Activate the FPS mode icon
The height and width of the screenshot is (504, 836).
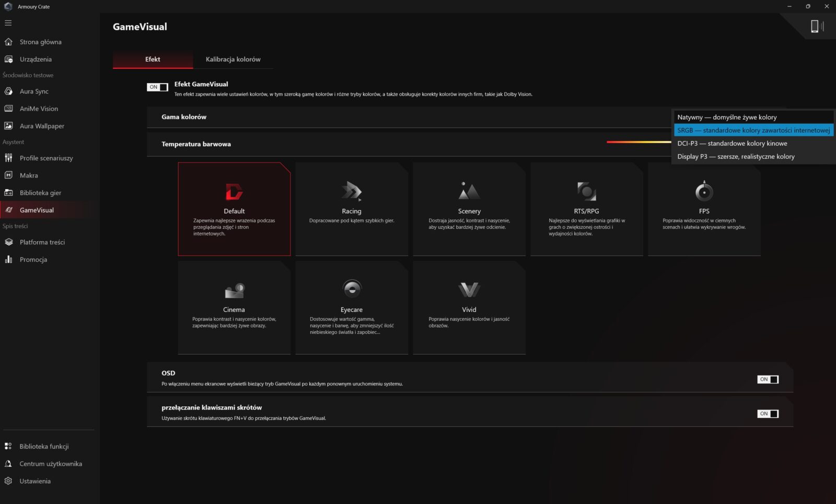pyautogui.click(x=704, y=191)
